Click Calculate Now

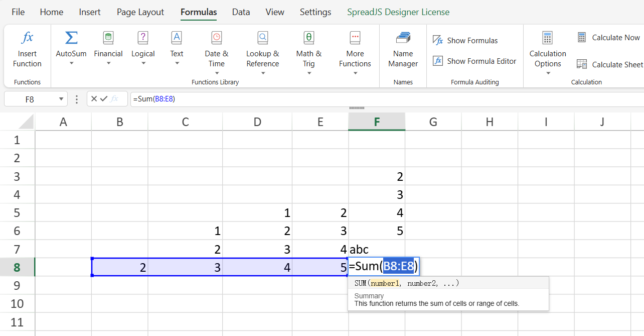point(608,38)
